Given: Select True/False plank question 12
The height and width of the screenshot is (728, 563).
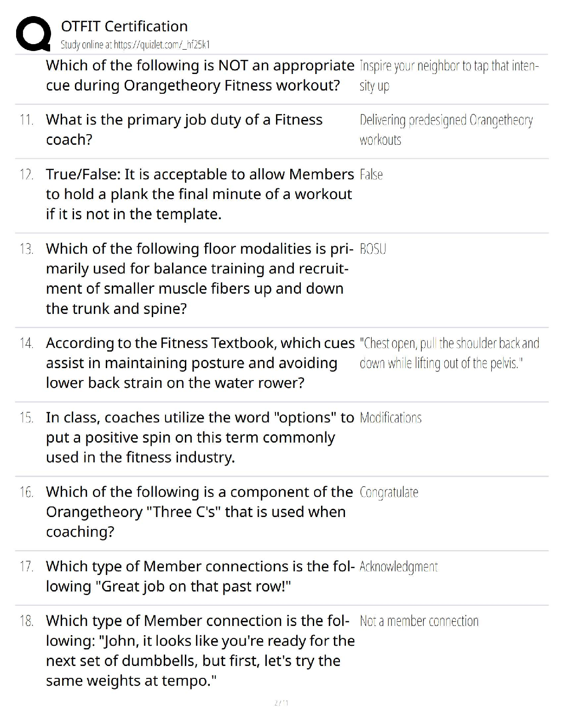Looking at the screenshot, I should click(200, 194).
